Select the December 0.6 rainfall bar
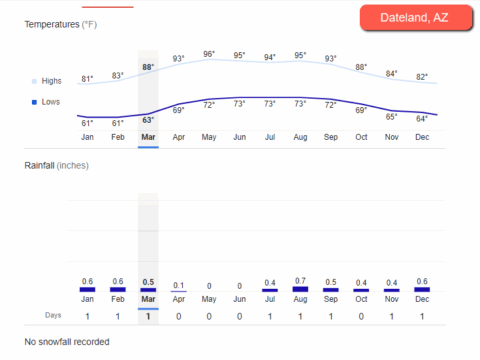 click(x=422, y=289)
